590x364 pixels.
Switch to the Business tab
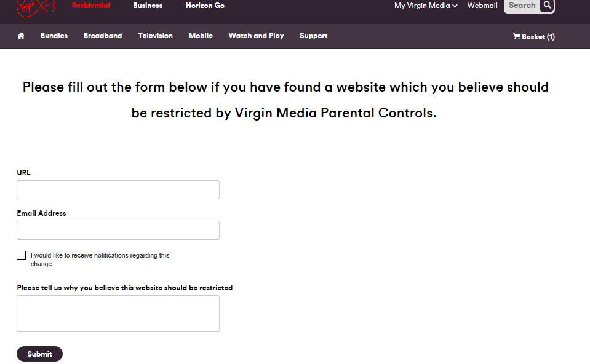pos(148,6)
